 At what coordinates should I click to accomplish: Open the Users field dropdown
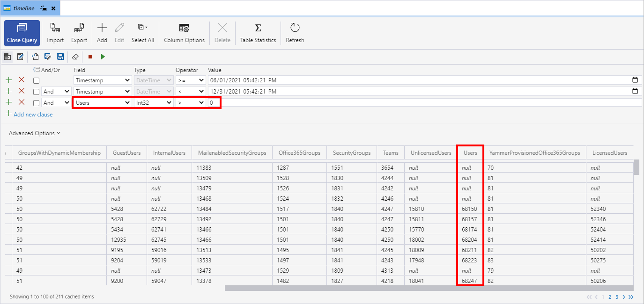103,102
